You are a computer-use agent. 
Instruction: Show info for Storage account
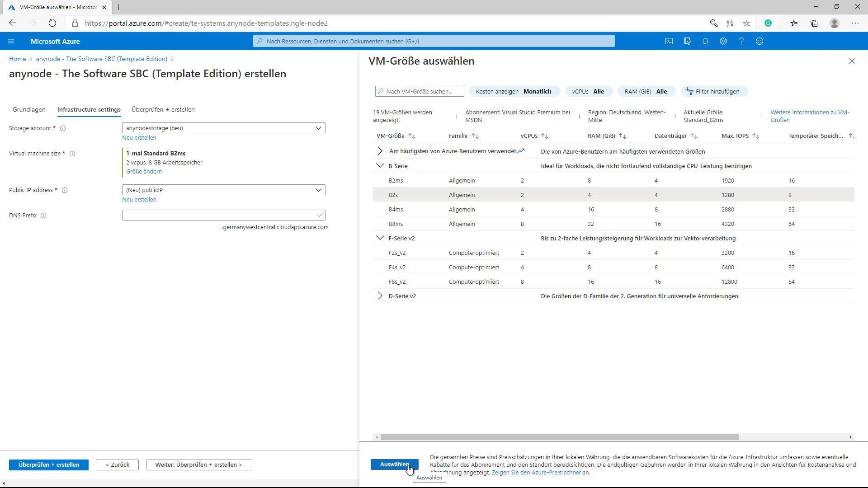coord(63,128)
